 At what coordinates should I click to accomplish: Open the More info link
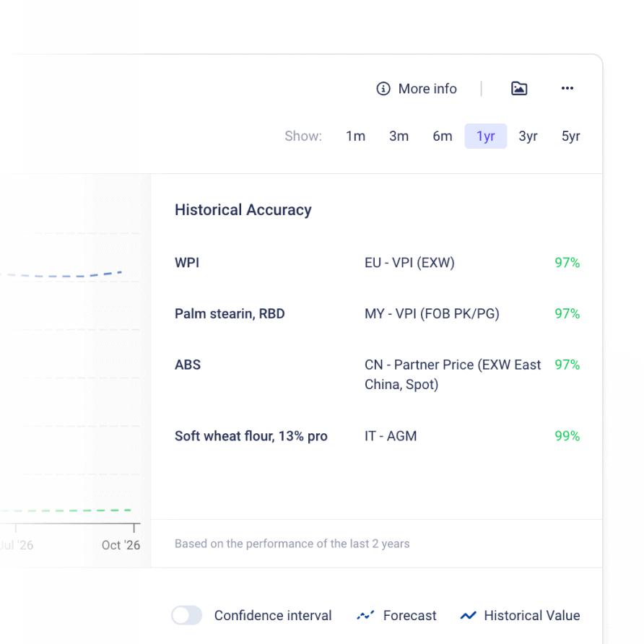427,89
